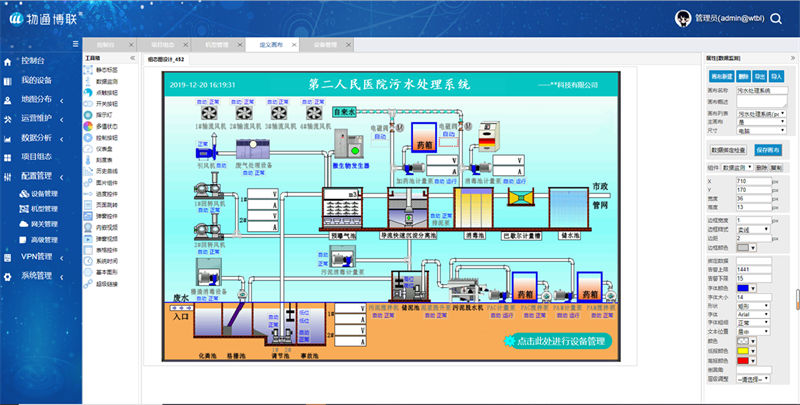Collapse the 工具箱 toolbox panel
Viewport: 800px width, 405px height.
(133, 59)
